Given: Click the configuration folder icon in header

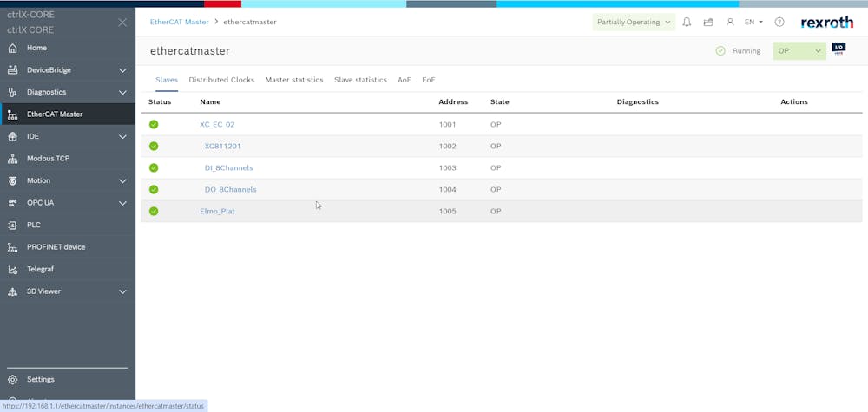Looking at the screenshot, I should pos(708,22).
